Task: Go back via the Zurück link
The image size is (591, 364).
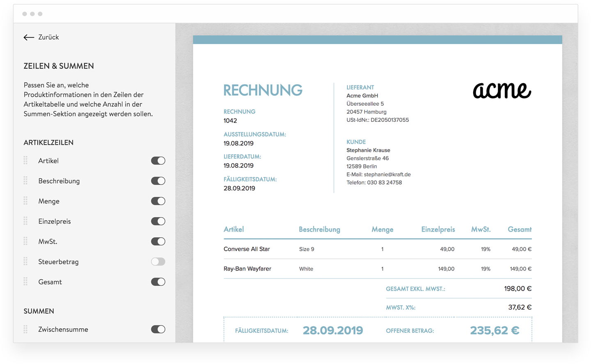Action: [x=48, y=37]
